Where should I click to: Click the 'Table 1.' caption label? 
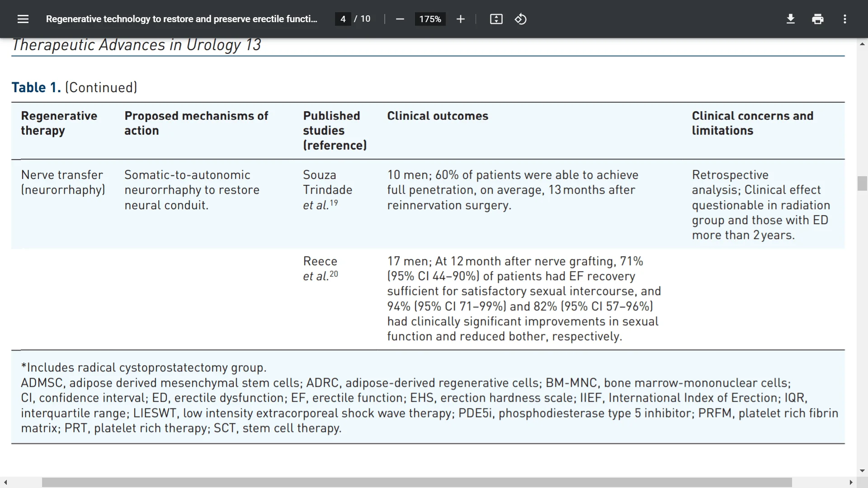(x=36, y=87)
